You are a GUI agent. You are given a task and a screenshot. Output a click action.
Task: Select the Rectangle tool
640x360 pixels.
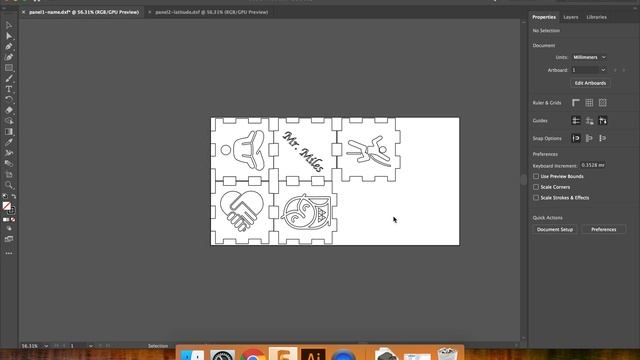[9, 68]
